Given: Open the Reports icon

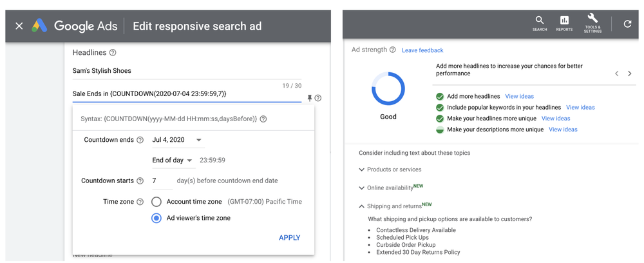Looking at the screenshot, I should [564, 23].
